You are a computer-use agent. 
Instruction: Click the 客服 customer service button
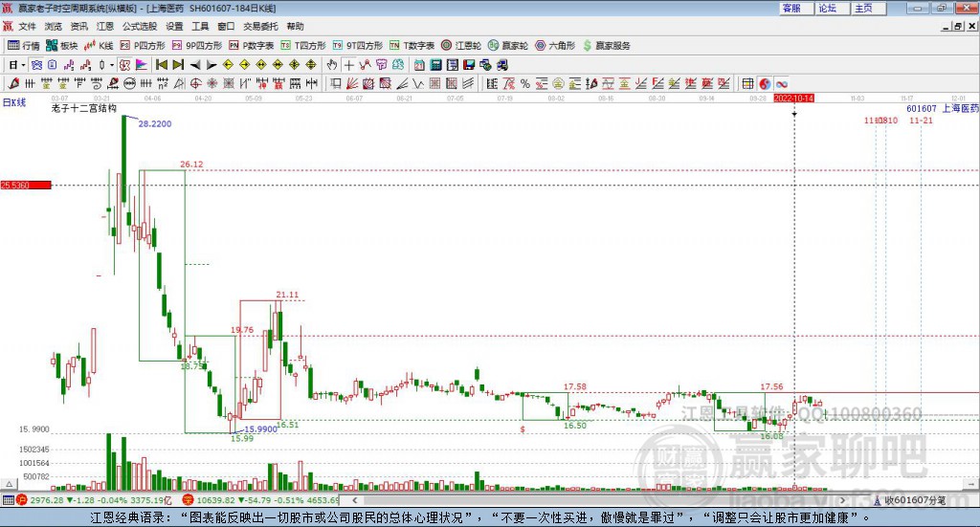[795, 8]
